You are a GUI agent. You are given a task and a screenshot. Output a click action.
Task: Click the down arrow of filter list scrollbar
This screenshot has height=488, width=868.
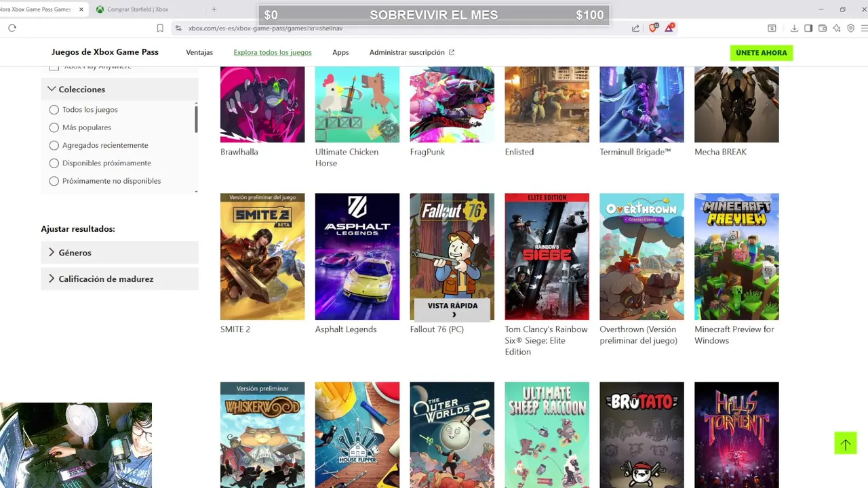pos(196,192)
